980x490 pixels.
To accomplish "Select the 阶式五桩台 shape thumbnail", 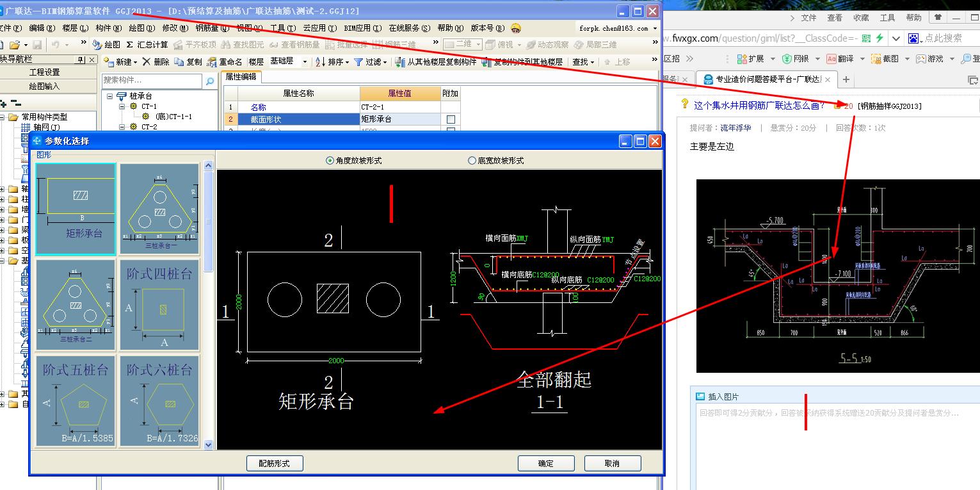I will (76, 401).
